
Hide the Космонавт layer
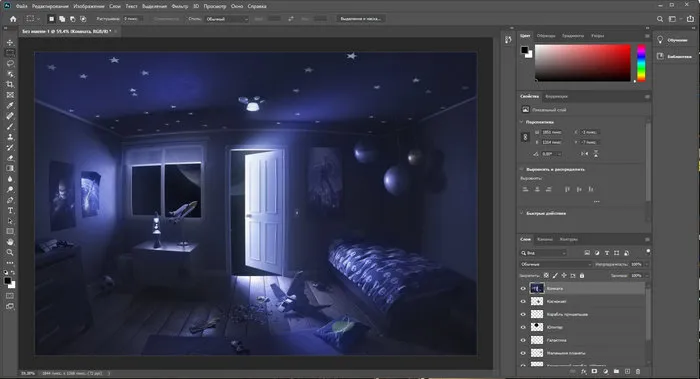(x=523, y=301)
